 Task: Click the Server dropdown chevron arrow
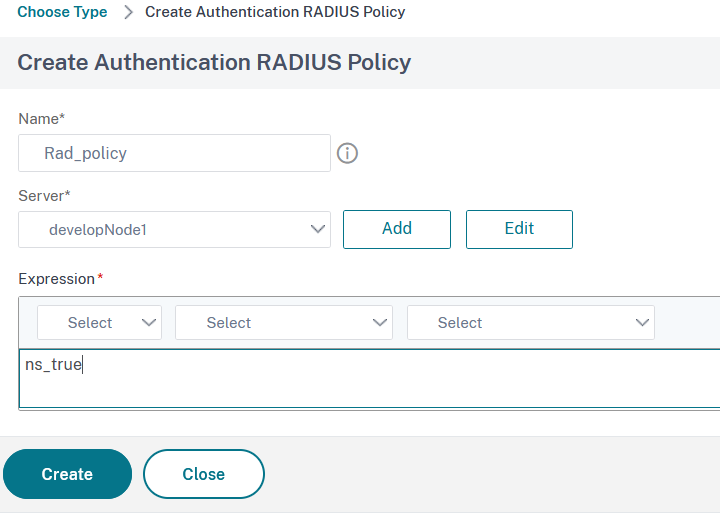318,229
